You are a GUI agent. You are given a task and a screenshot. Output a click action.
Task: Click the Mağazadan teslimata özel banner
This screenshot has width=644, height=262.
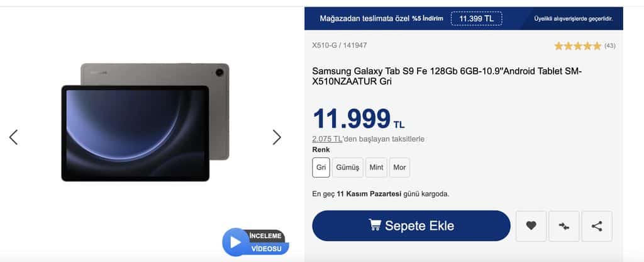pos(464,18)
